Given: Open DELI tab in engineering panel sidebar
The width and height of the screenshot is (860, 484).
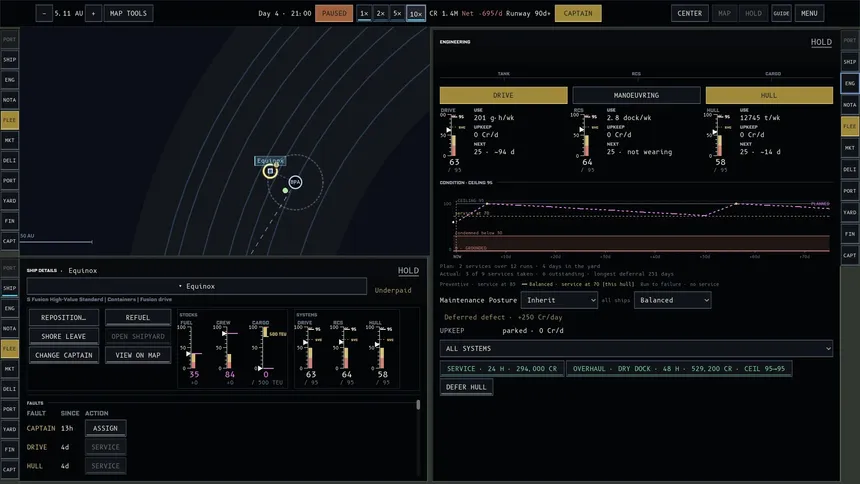Looking at the screenshot, I should [850, 170].
